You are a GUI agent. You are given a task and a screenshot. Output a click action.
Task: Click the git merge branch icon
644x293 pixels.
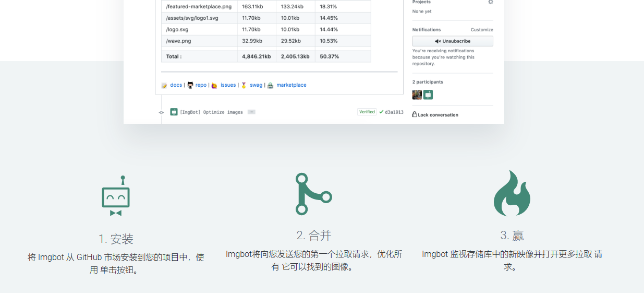pyautogui.click(x=313, y=194)
